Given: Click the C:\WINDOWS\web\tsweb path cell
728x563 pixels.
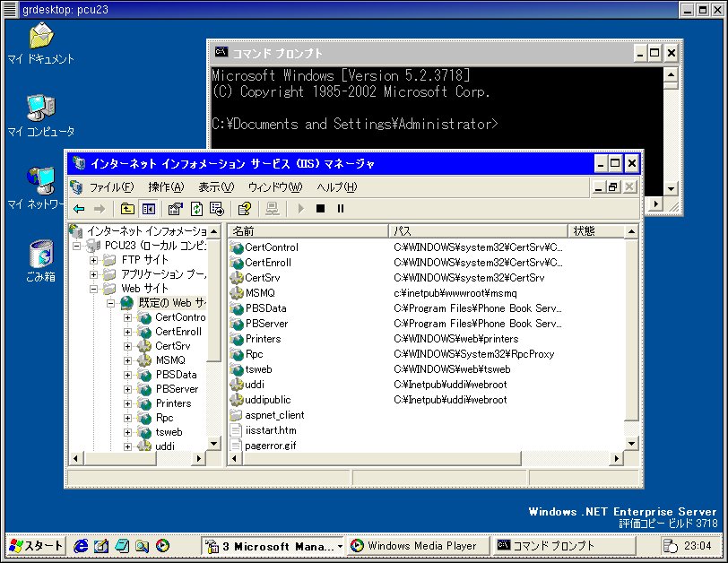Looking at the screenshot, I should coord(452,369).
